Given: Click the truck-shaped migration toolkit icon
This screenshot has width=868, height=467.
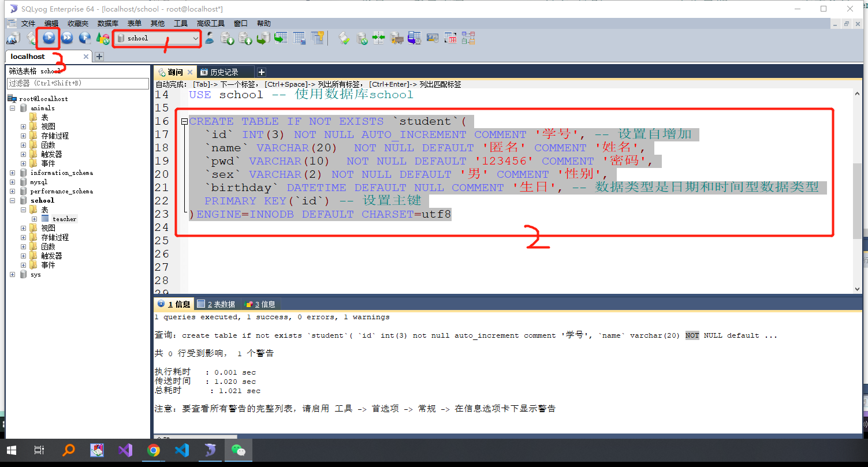Looking at the screenshot, I should (397, 38).
